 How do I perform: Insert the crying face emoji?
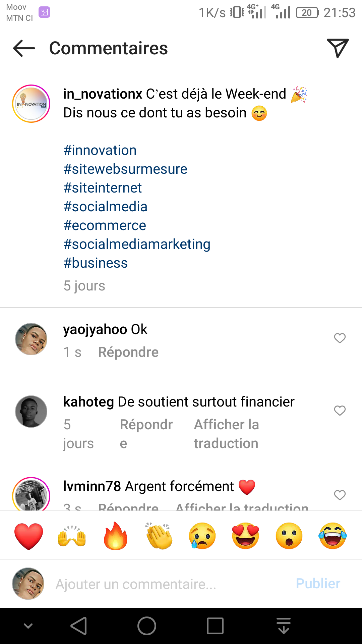pyautogui.click(x=202, y=536)
